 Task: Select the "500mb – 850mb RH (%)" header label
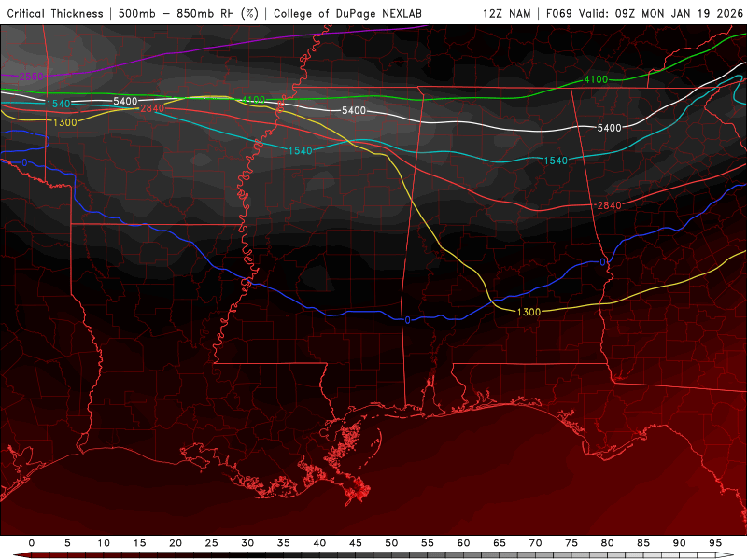click(189, 13)
